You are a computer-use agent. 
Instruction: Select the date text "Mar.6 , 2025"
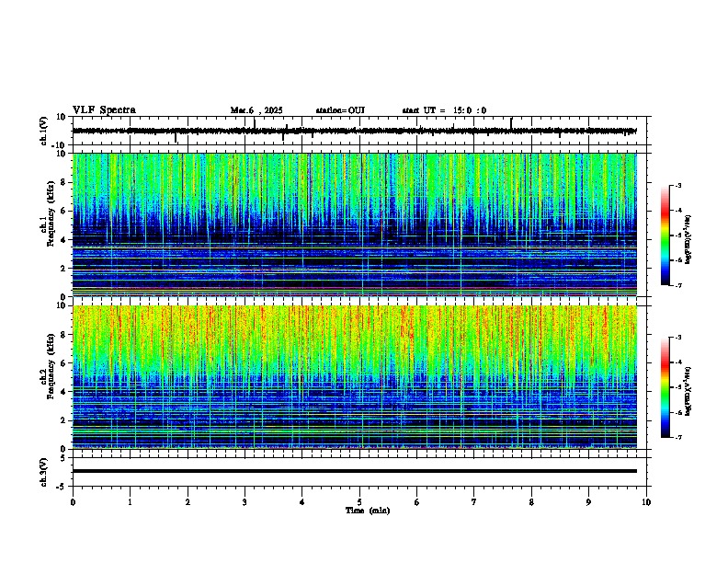256,110
